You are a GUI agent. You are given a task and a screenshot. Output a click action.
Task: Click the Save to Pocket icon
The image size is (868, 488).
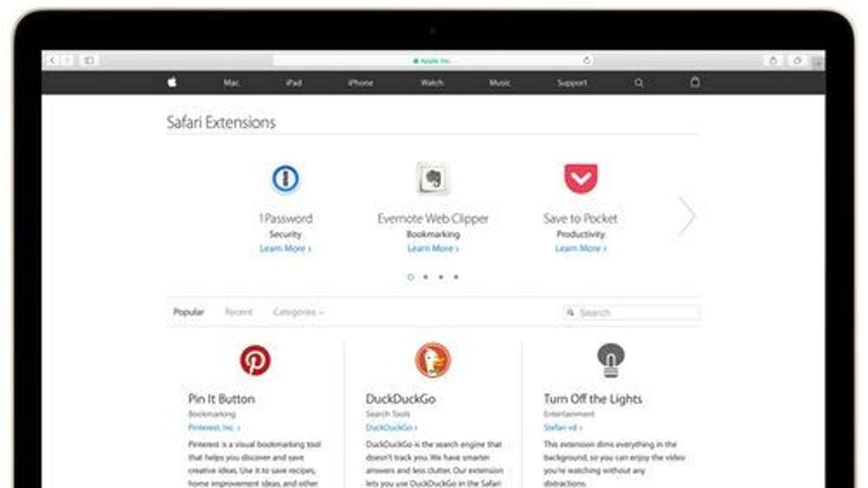coord(581,178)
